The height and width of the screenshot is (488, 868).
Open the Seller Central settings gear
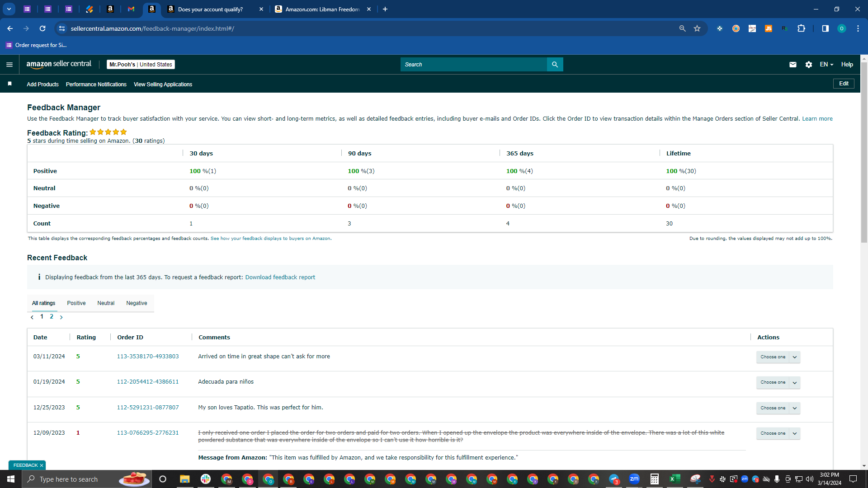point(809,65)
